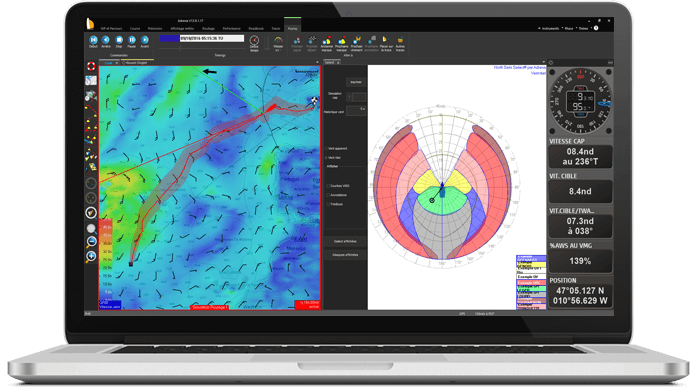Switch to the Performance ribbon tab
The image size is (694, 389).
pyautogui.click(x=231, y=28)
